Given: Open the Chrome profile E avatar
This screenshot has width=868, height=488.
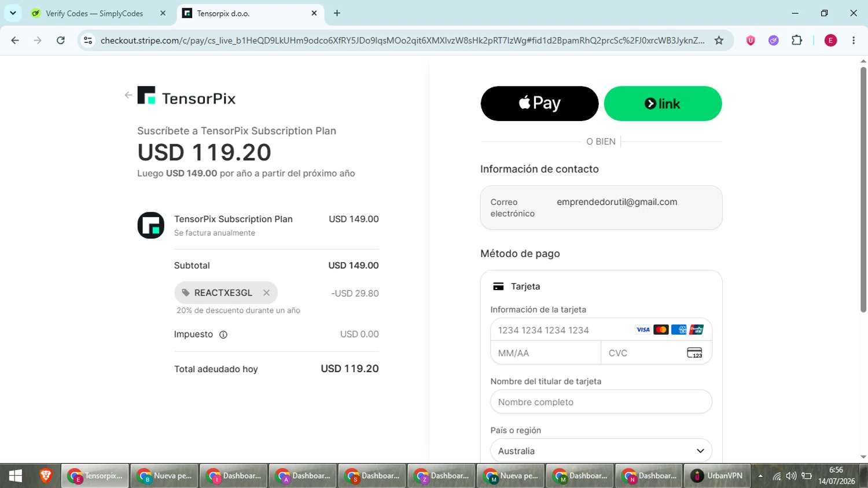Looking at the screenshot, I should 830,41.
